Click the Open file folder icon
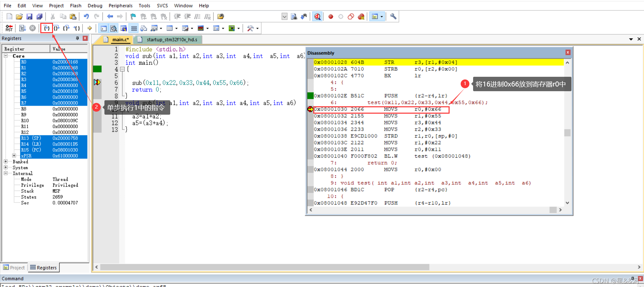Image resolution: width=644 pixels, height=287 pixels. (19, 16)
